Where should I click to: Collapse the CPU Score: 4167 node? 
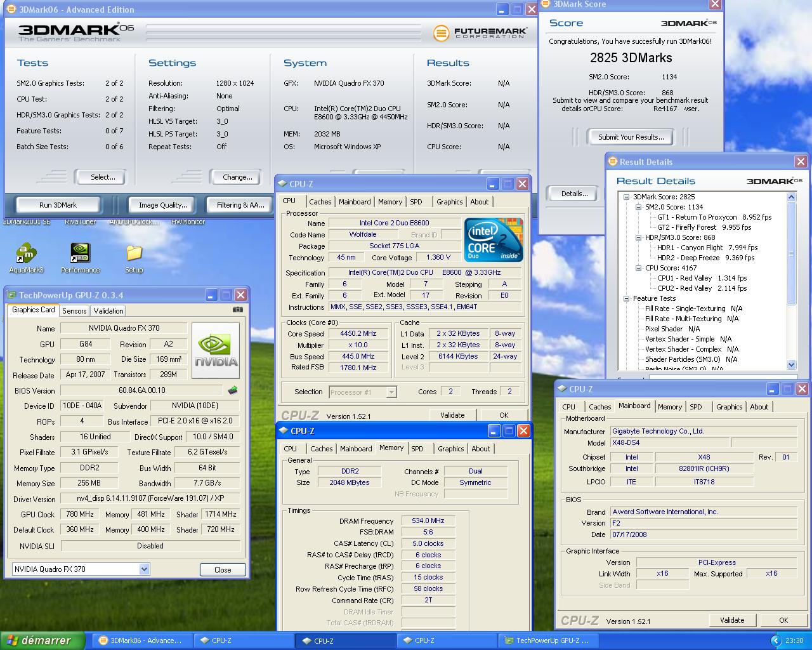click(x=639, y=268)
